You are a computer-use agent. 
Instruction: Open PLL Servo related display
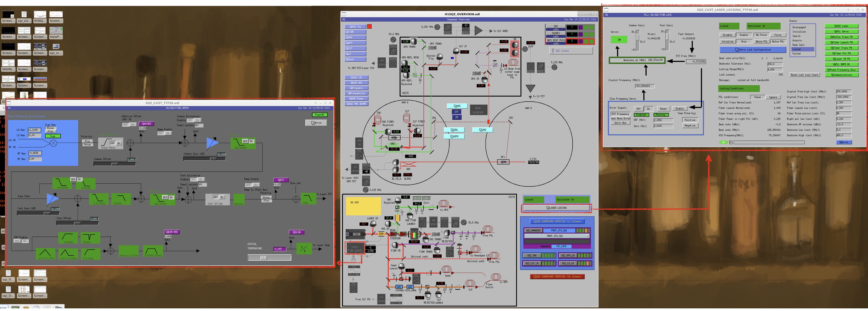(841, 31)
